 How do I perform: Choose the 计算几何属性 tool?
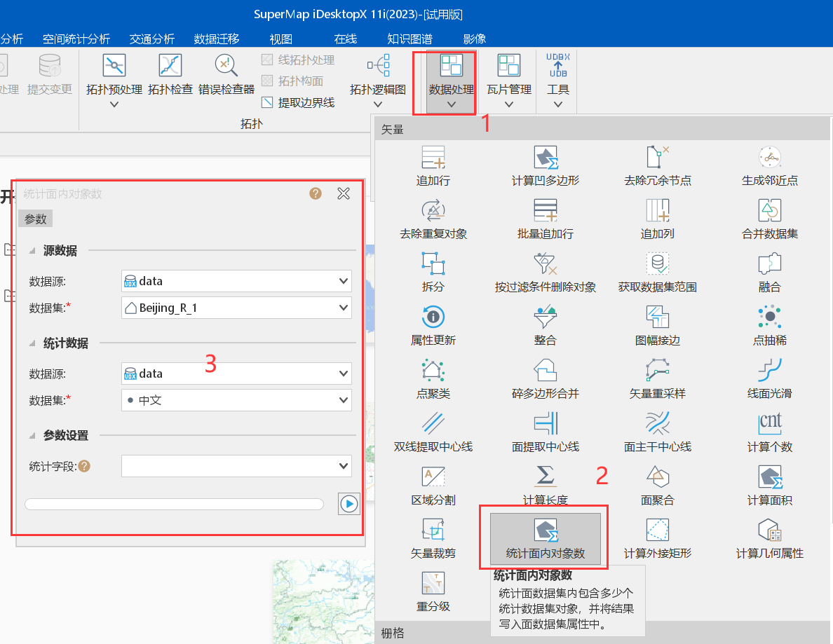(770, 537)
